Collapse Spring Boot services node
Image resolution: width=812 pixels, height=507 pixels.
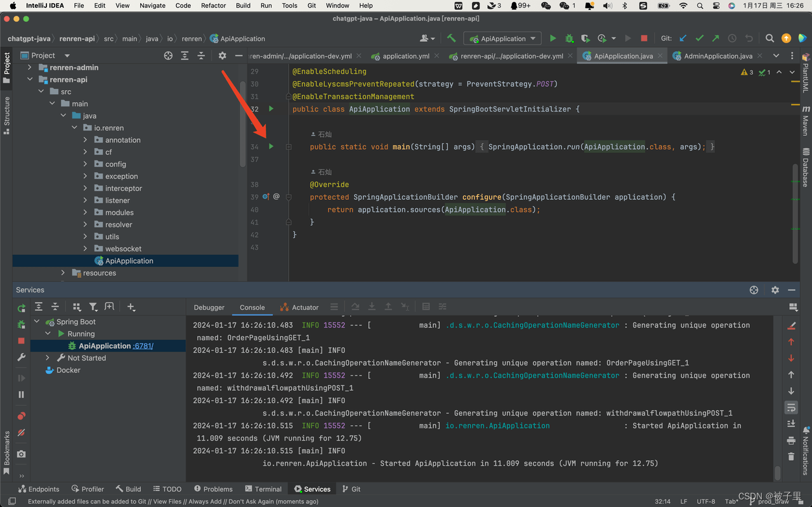coord(37,322)
